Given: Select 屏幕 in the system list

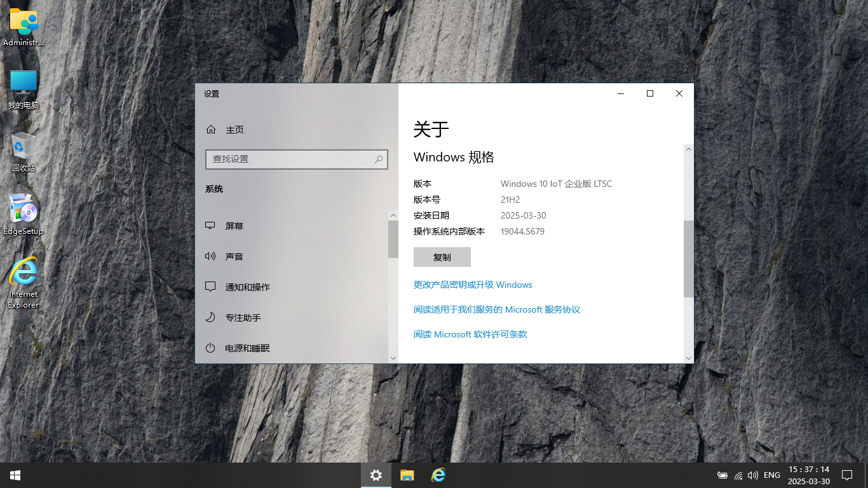Looking at the screenshot, I should [234, 226].
